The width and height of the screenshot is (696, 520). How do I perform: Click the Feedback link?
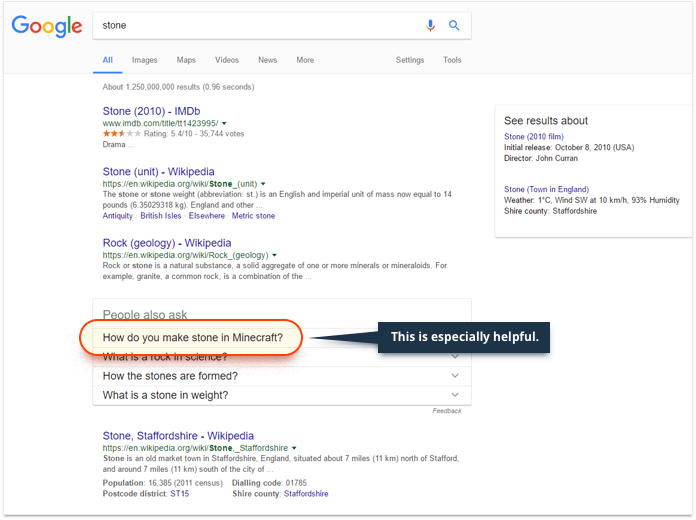point(447,411)
